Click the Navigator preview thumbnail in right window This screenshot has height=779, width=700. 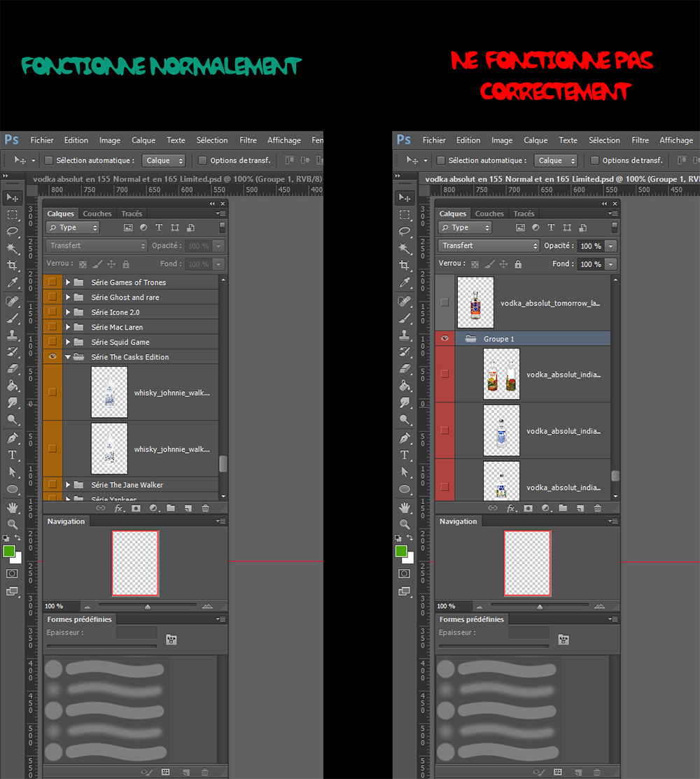527,563
